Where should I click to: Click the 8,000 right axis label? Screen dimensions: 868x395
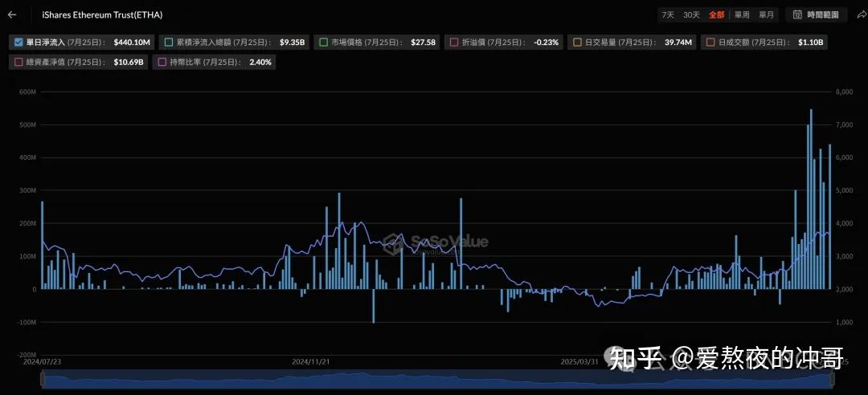tap(844, 92)
